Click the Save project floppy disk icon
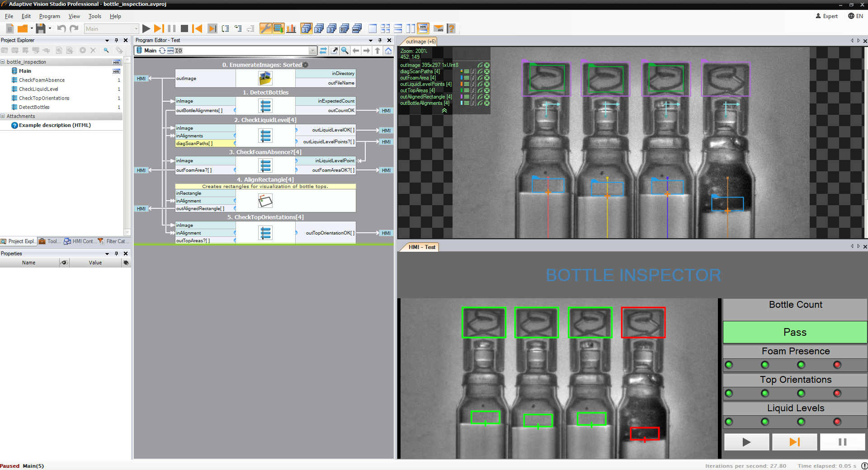The height and width of the screenshot is (470, 868). [41, 28]
